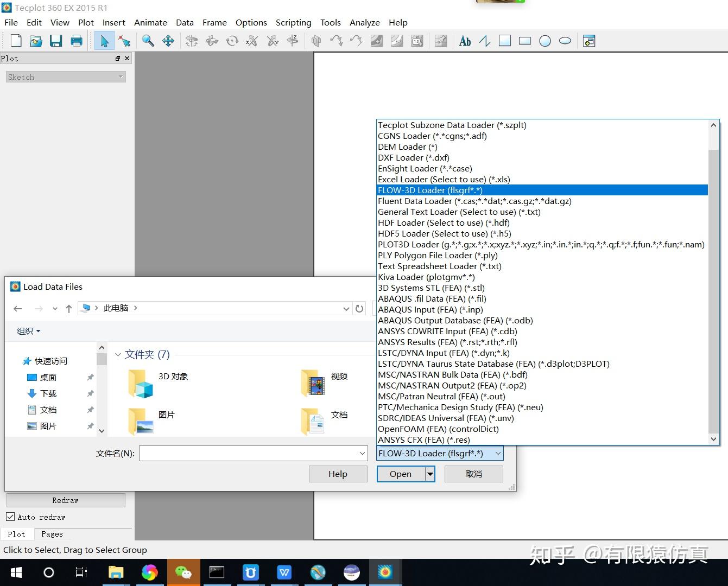This screenshot has height=586, width=728.
Task: Click the Redraw button
Action: click(66, 500)
